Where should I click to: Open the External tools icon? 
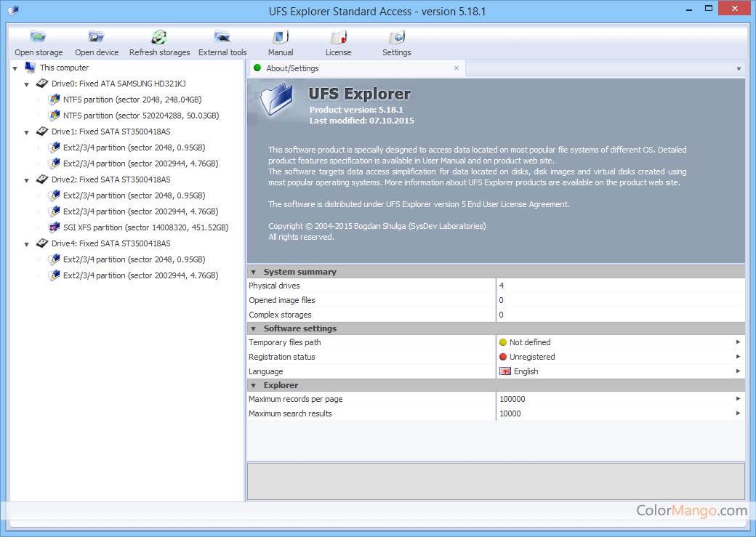pyautogui.click(x=222, y=38)
